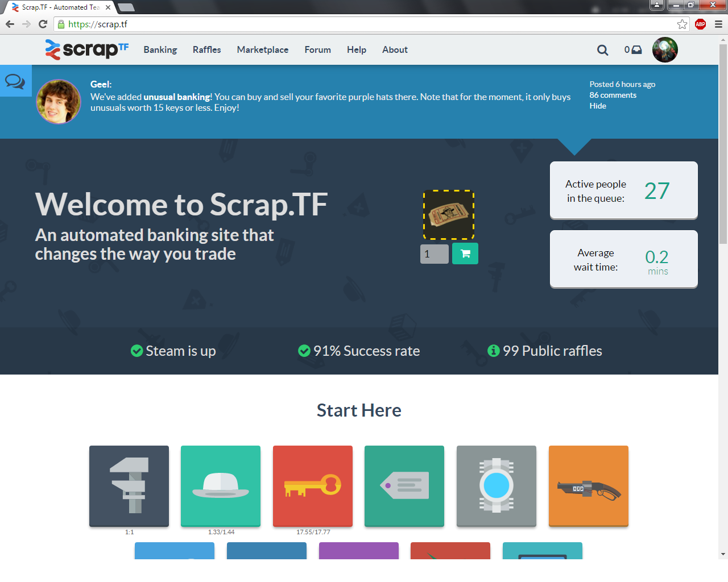View the site's SSL padlock info
Image resolution: width=728 pixels, height=582 pixels.
[x=61, y=24]
